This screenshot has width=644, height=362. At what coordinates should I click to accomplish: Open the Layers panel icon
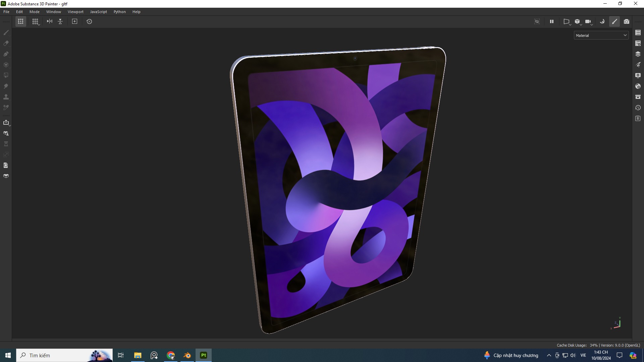pos(638,54)
